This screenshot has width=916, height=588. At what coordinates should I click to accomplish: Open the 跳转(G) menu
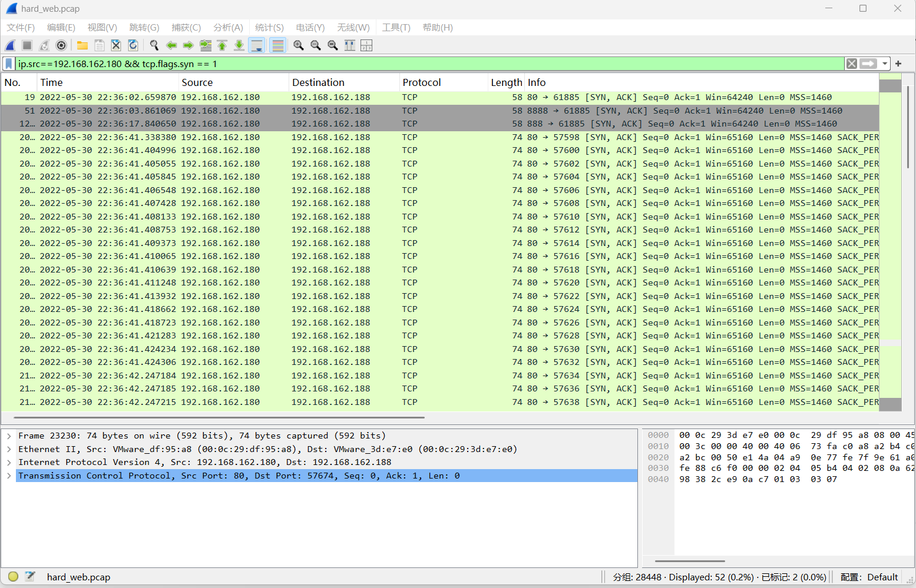(x=144, y=28)
